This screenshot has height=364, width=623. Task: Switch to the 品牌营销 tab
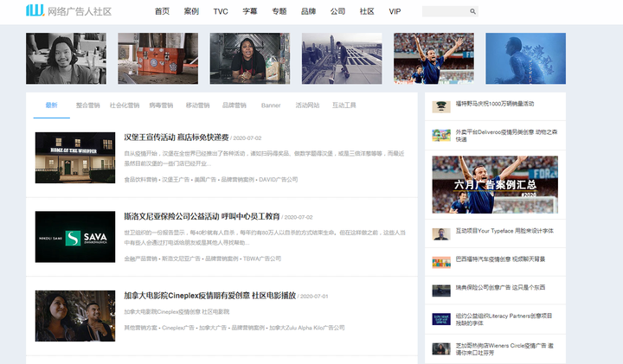point(234,105)
